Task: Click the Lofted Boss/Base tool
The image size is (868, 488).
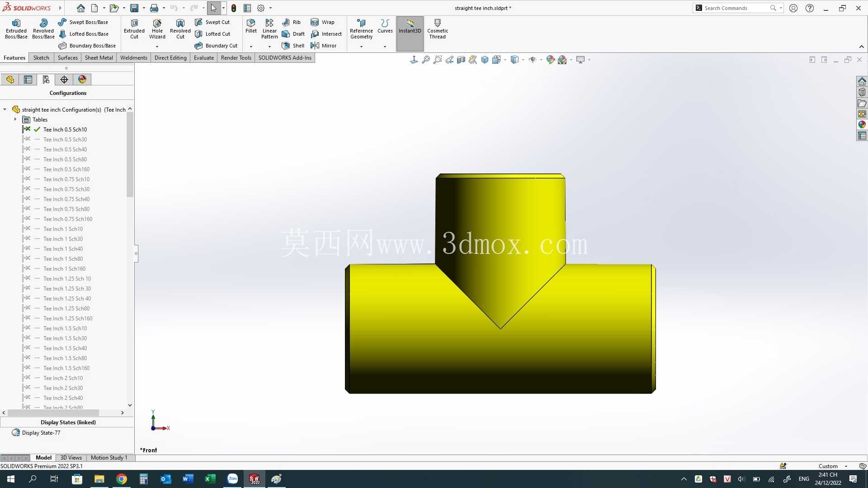Action: [x=83, y=34]
